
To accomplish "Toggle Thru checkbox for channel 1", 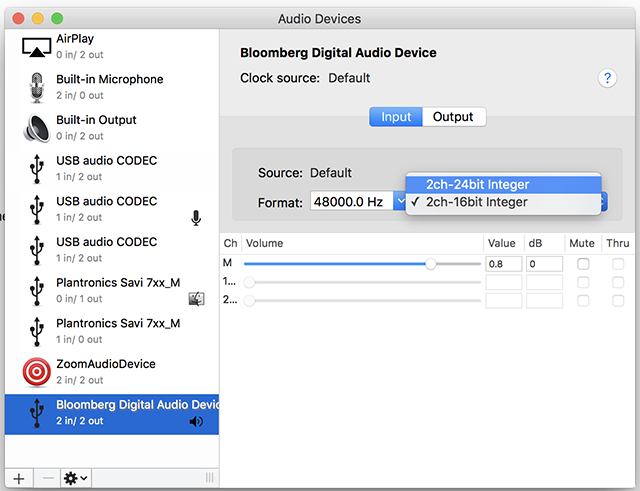I will tap(618, 282).
